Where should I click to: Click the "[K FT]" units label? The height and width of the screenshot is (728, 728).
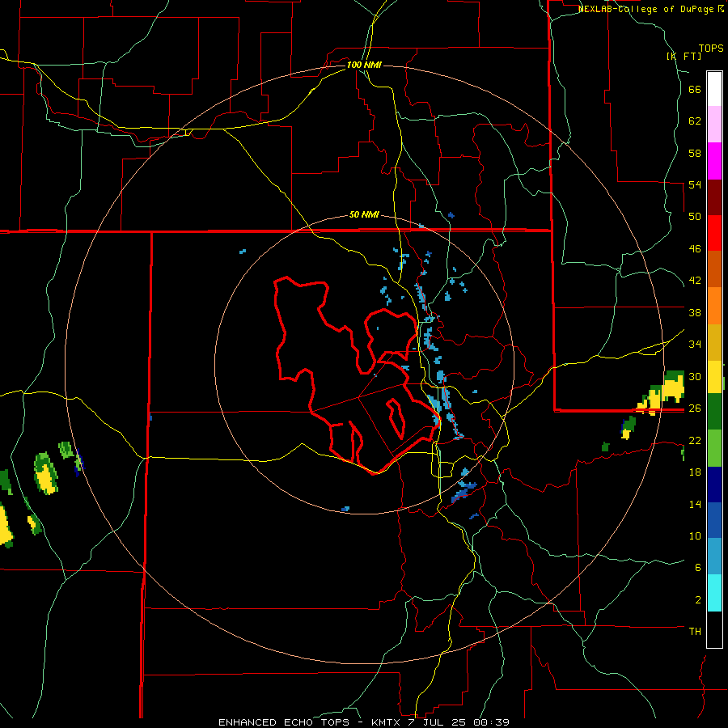point(684,56)
